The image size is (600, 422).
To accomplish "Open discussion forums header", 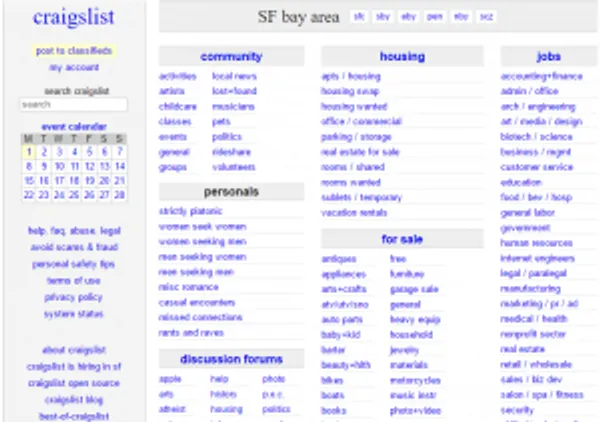I will (231, 359).
